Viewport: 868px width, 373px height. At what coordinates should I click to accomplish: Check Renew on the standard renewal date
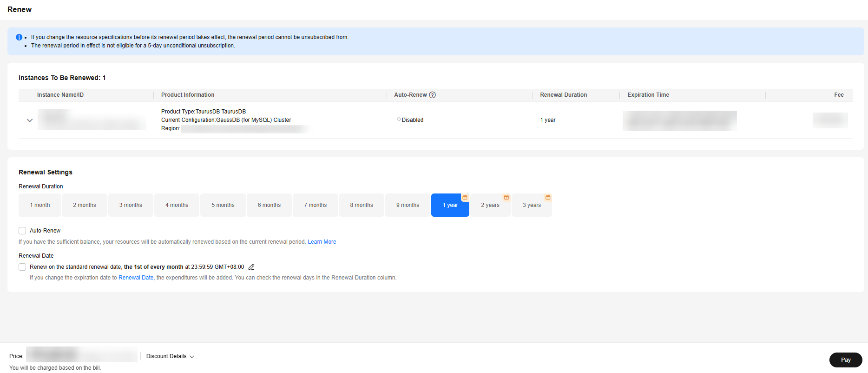pos(22,267)
